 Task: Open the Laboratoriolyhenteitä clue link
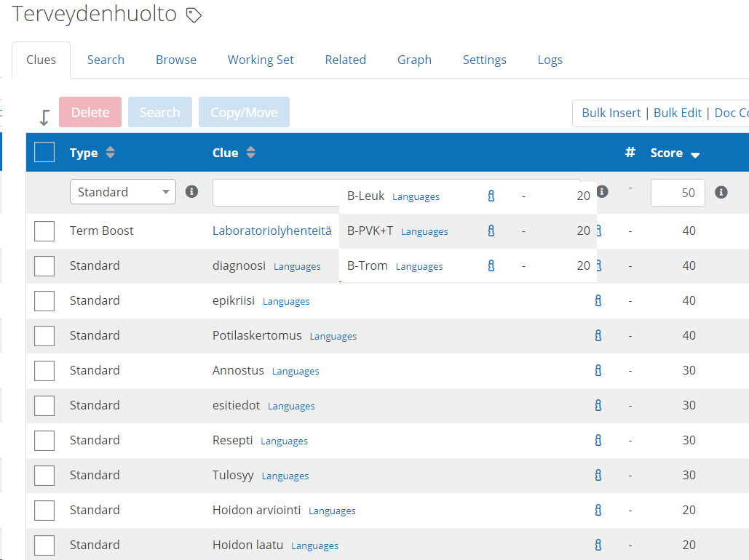pyautogui.click(x=272, y=231)
